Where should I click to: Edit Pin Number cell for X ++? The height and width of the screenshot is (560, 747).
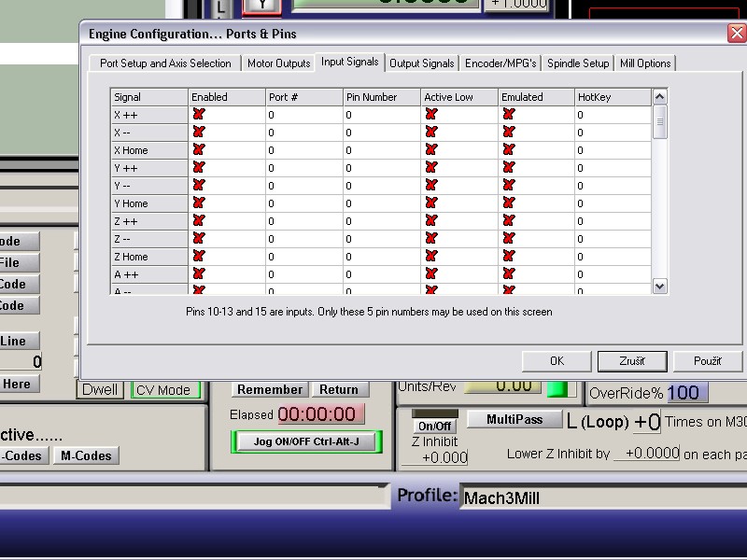point(381,115)
